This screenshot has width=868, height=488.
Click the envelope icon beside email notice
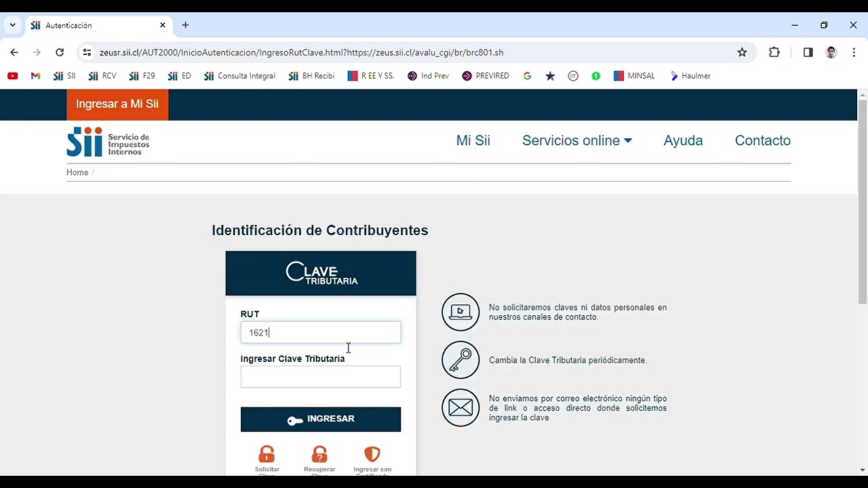[x=460, y=407]
